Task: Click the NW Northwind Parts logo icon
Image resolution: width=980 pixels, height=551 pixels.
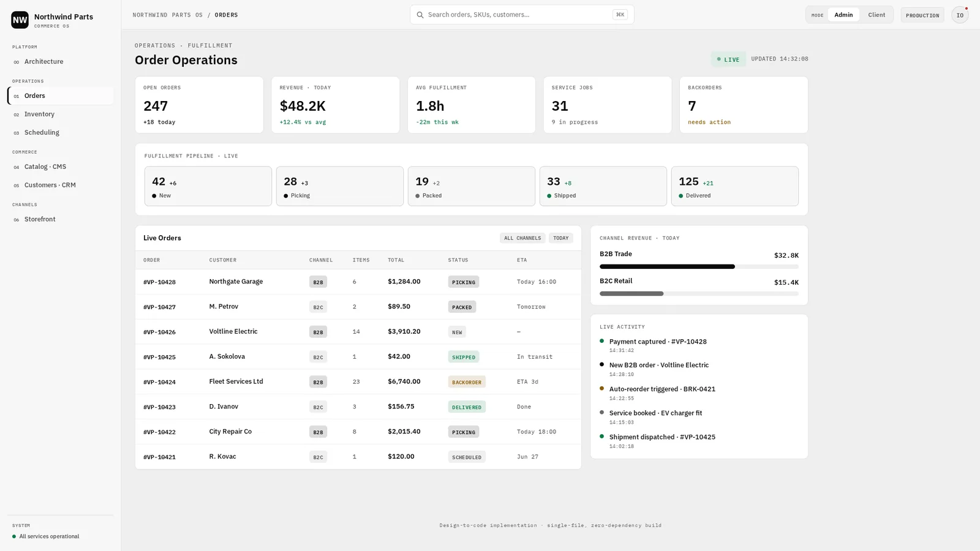Action: [x=20, y=20]
